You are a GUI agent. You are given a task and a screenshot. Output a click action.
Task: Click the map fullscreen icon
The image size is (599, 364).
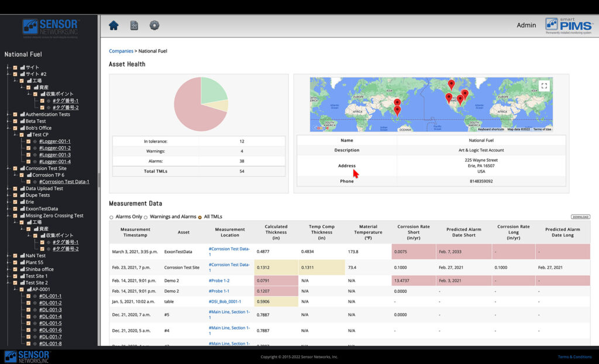tap(544, 86)
